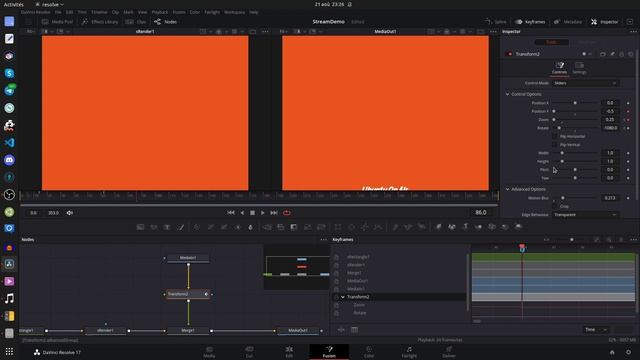The width and height of the screenshot is (640, 360).
Task: Open the Spline editor panel
Action: (496, 22)
